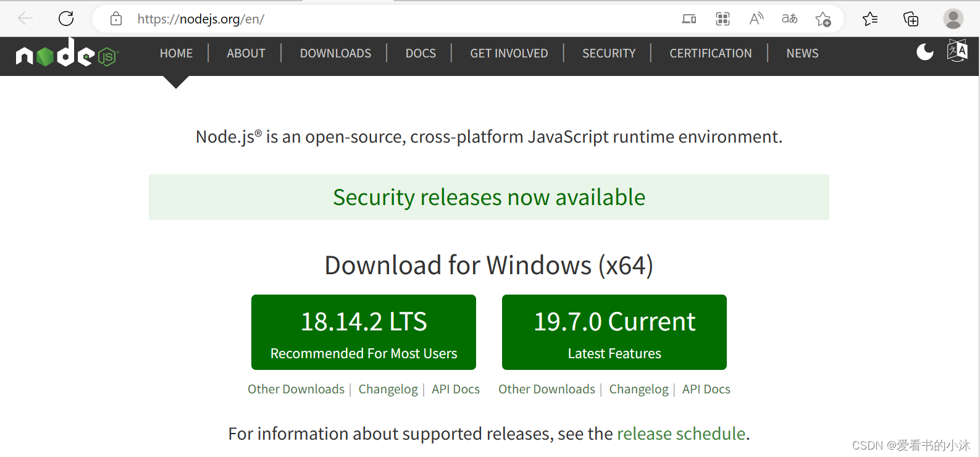Reload the page with refresh icon
The image size is (980, 457).
(66, 19)
